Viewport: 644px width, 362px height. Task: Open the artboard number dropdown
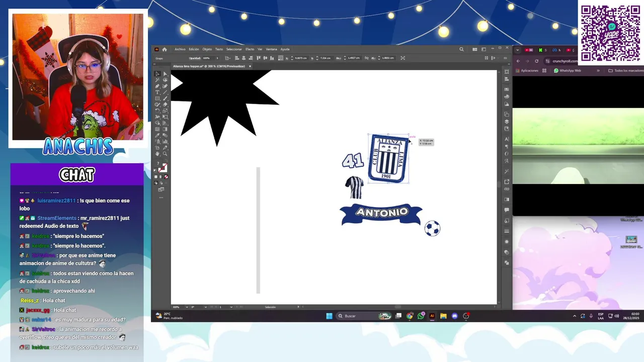pyautogui.click(x=231, y=307)
